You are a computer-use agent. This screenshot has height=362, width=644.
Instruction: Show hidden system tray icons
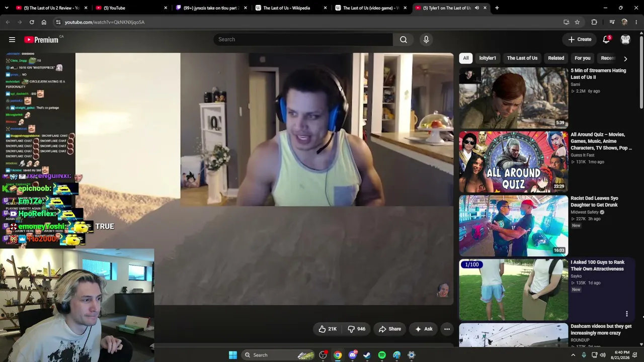(x=573, y=355)
